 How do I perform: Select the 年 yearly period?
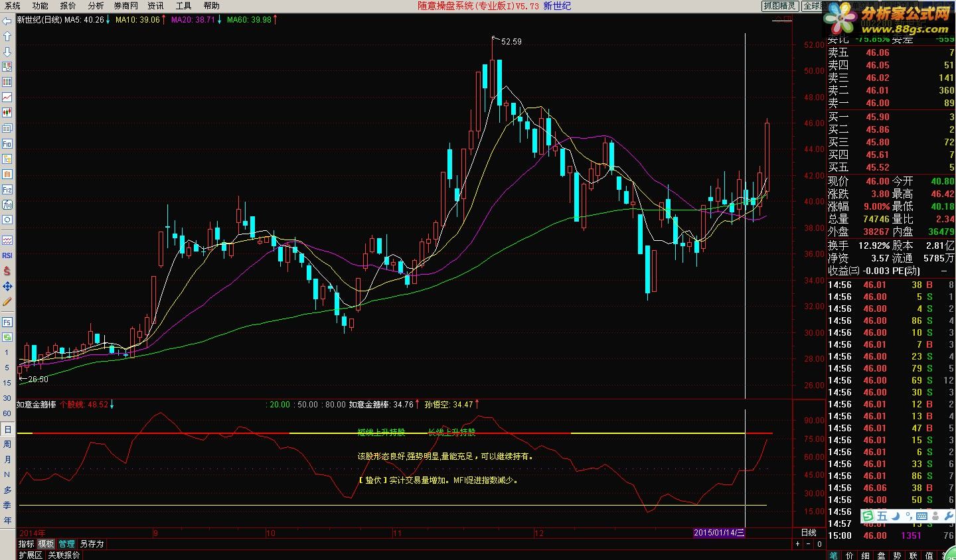[7, 520]
